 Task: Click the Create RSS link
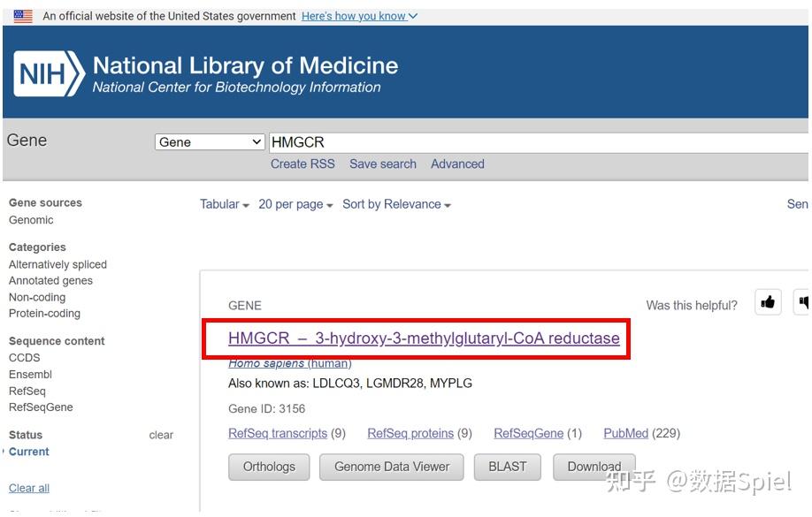pos(303,164)
